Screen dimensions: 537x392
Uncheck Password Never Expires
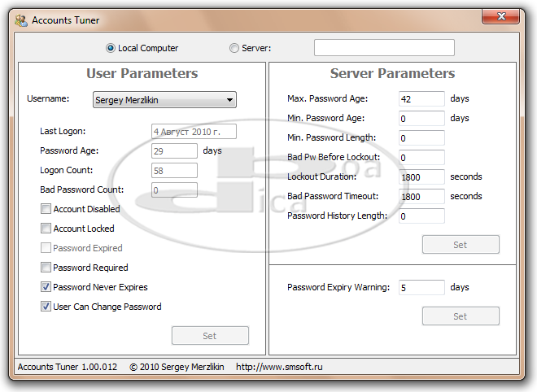46,287
